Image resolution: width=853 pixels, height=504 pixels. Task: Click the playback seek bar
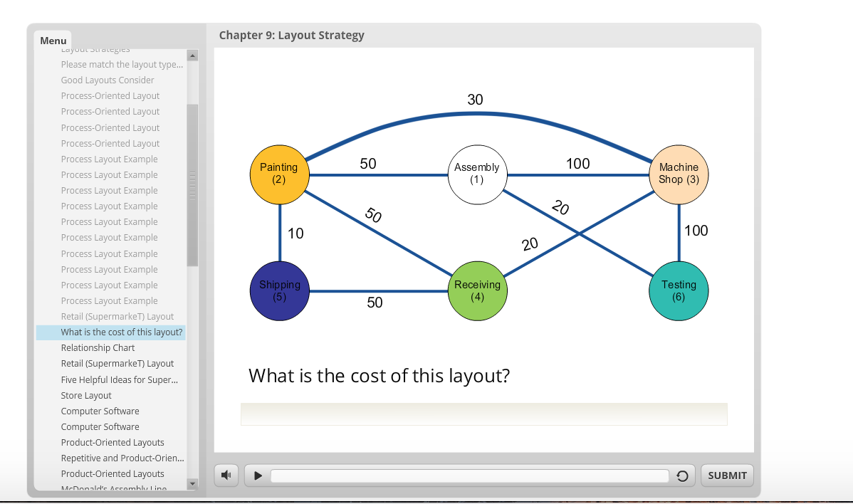coord(470,475)
